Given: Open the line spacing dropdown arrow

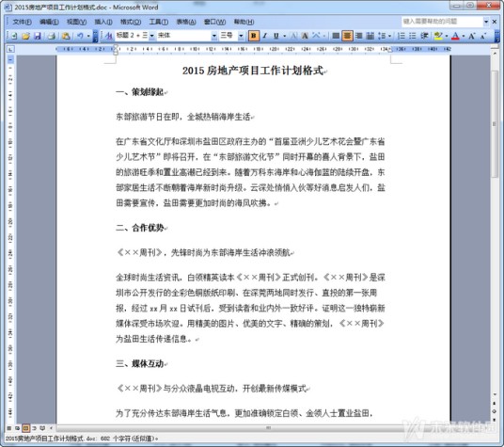Looking at the screenshot, I should tap(390, 36).
